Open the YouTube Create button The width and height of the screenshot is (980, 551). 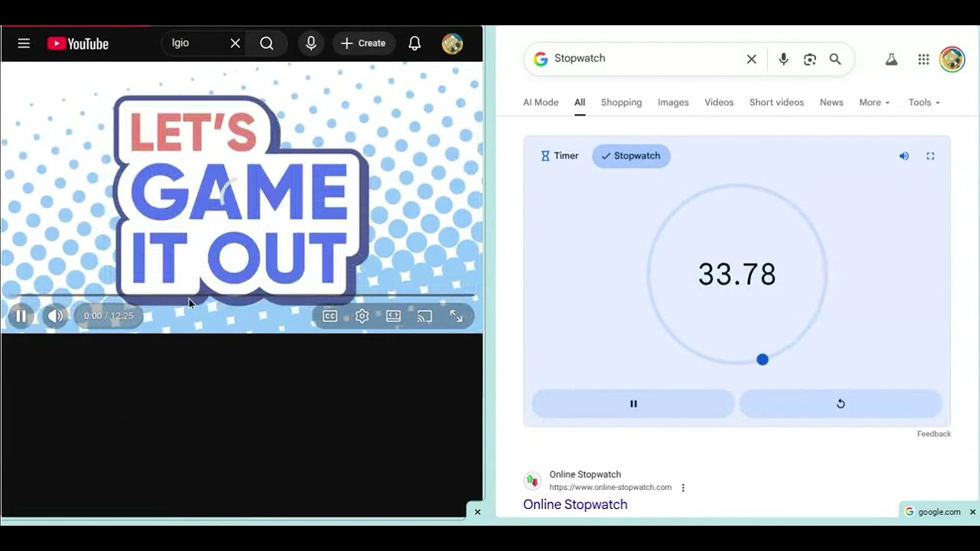(364, 44)
